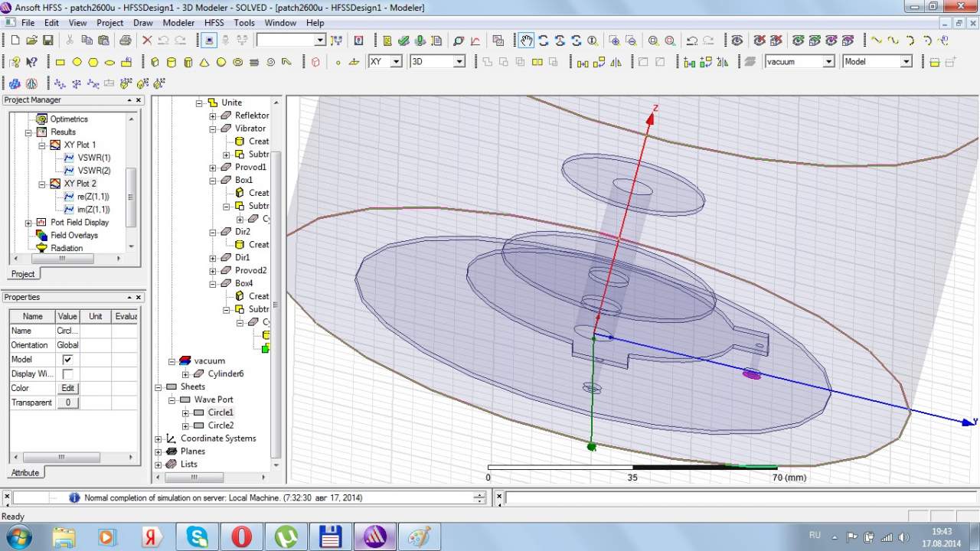Click the Draw cone tool
Image resolution: width=980 pixels, height=551 pixels.
[204, 62]
